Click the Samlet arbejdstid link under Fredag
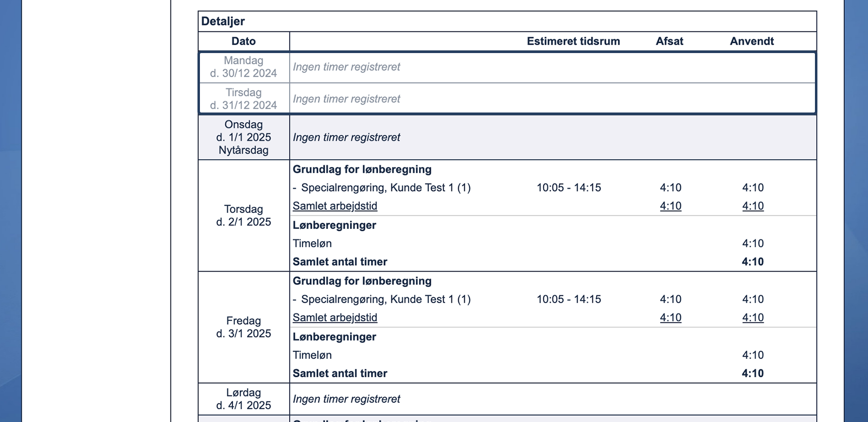Screen dimensions: 868x422 pos(335,318)
